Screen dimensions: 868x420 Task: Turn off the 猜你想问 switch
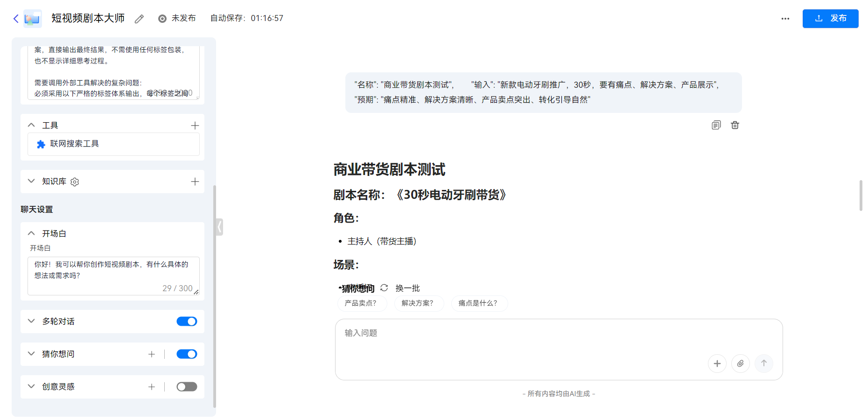[x=186, y=354]
